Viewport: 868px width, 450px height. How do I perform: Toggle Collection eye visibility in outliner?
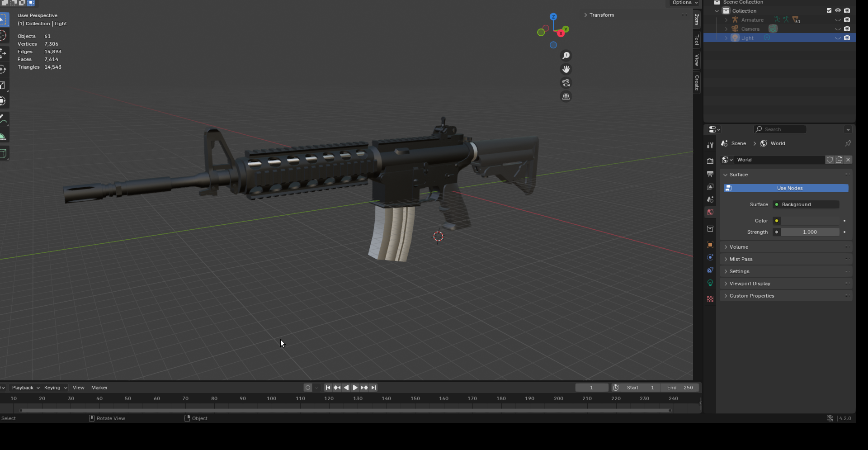tap(838, 10)
